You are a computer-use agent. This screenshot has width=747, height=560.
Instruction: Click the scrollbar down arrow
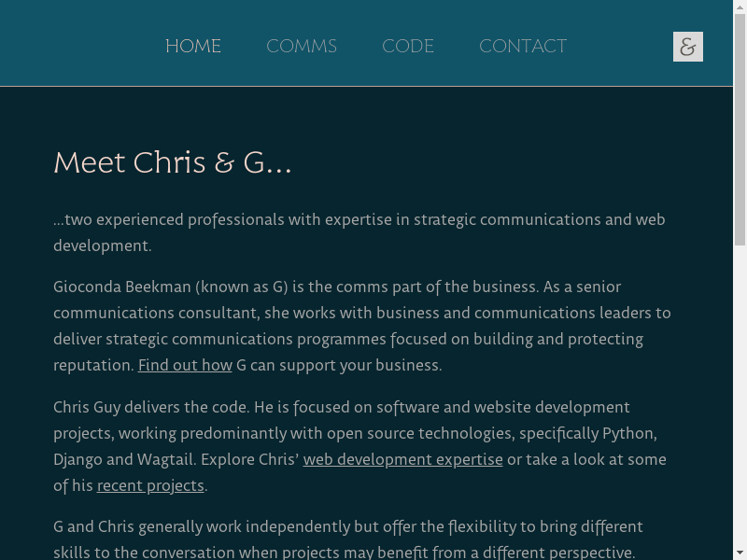coord(740,553)
